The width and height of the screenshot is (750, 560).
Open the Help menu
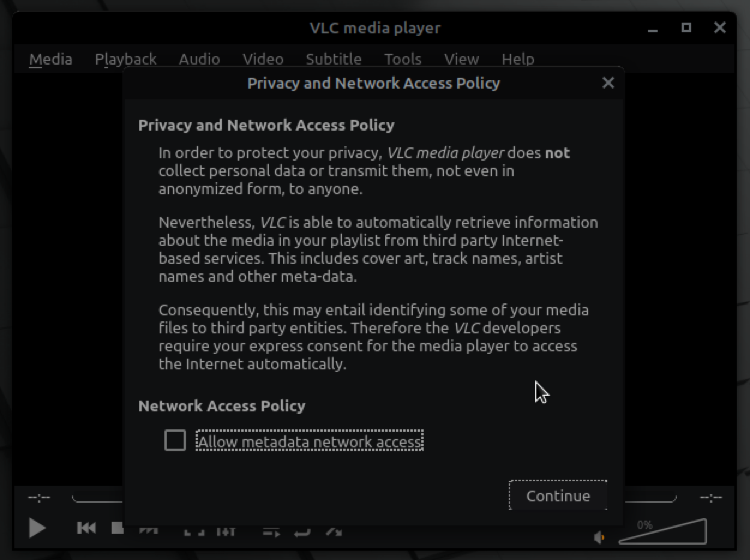[518, 59]
